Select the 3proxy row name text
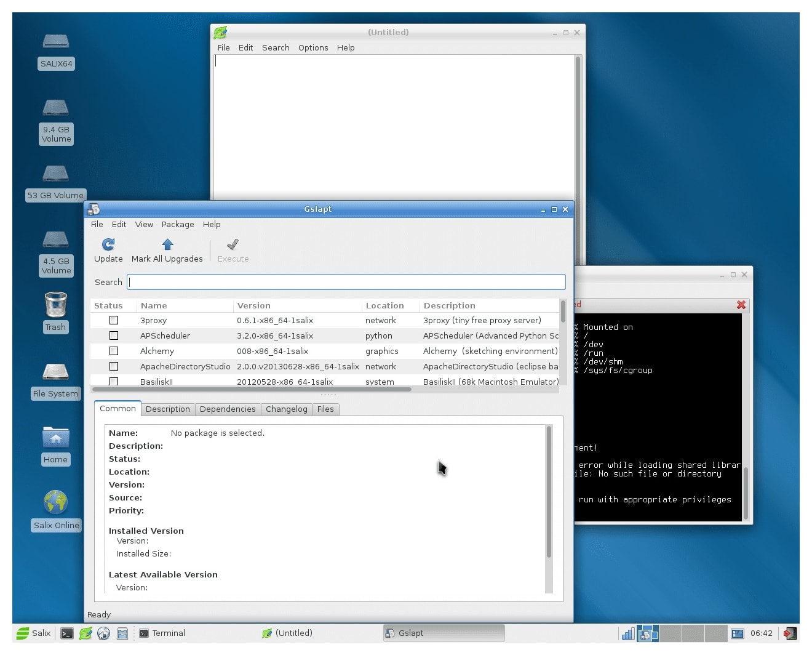The image size is (812, 655). 153,320
